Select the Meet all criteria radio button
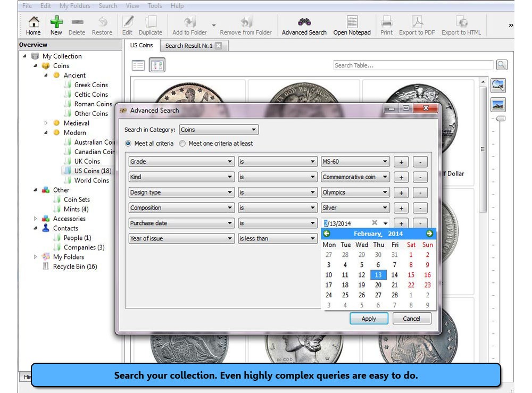 [x=128, y=143]
